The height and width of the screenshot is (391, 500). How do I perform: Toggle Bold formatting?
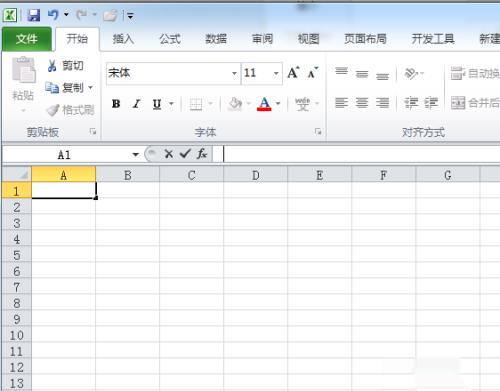[x=116, y=104]
